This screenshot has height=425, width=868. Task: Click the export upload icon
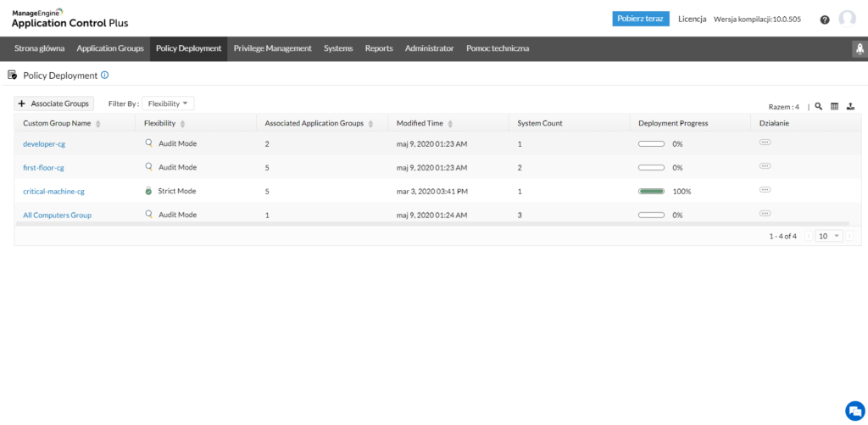850,107
